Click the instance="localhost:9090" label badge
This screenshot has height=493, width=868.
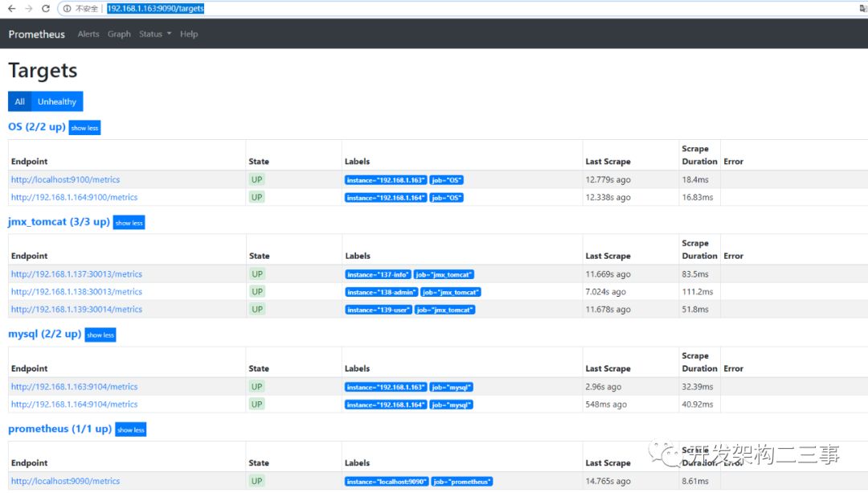click(387, 482)
